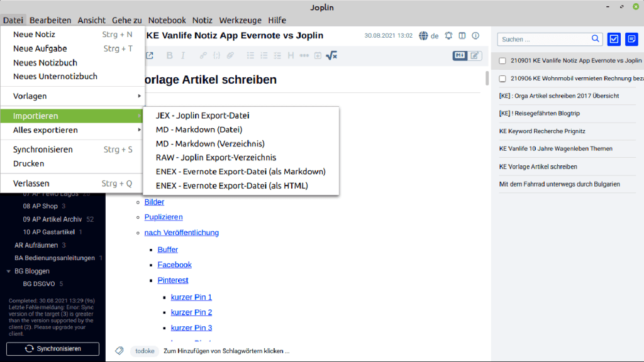Choose JEX - Joplin Export-Datei import option
This screenshot has width=644, height=362.
(203, 116)
